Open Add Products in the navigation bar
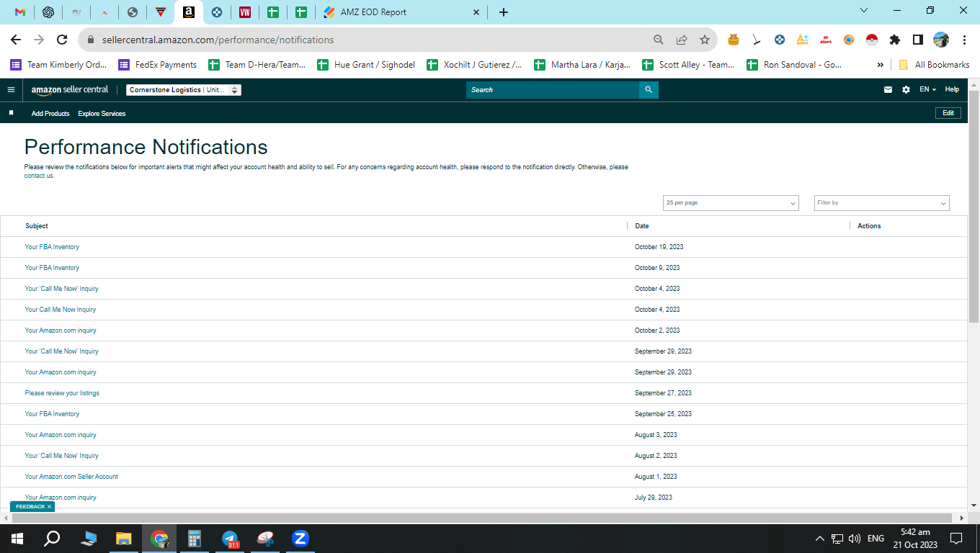The height and width of the screenshot is (553, 980). (50, 114)
